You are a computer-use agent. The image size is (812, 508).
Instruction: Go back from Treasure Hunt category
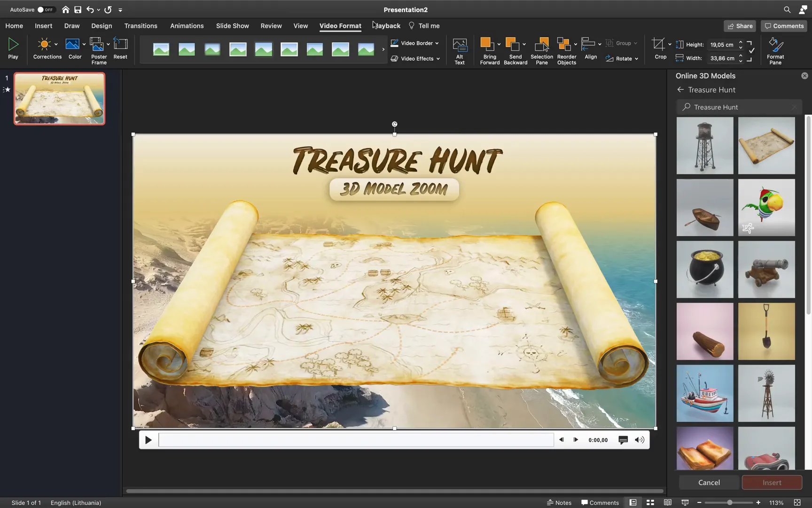click(680, 89)
